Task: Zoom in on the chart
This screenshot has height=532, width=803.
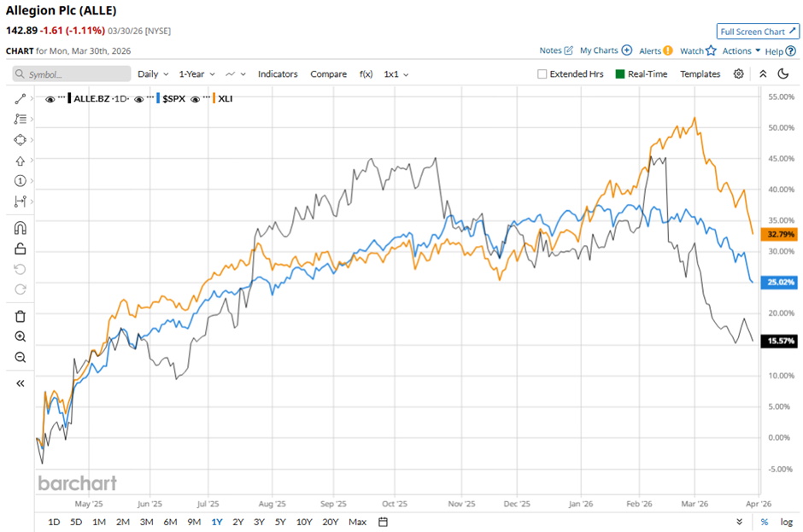Action: point(20,336)
